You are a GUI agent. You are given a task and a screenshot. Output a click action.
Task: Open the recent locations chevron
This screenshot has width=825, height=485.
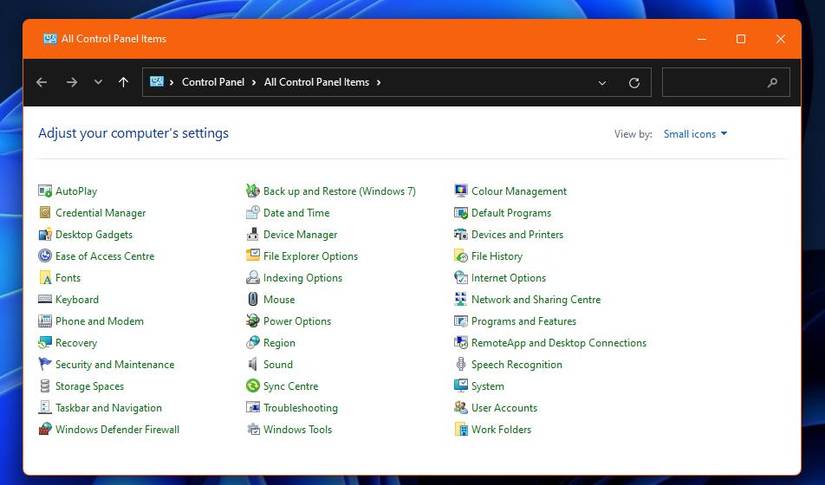(x=98, y=82)
